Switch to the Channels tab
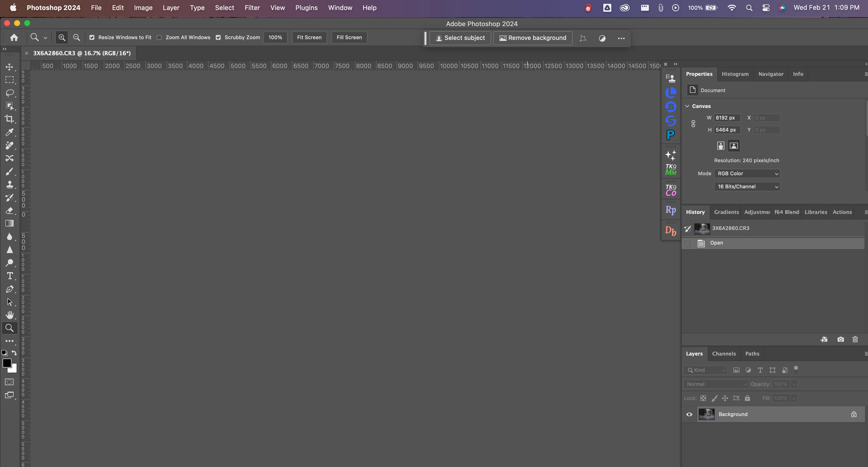Screen dimensions: 868x467 (x=723, y=354)
